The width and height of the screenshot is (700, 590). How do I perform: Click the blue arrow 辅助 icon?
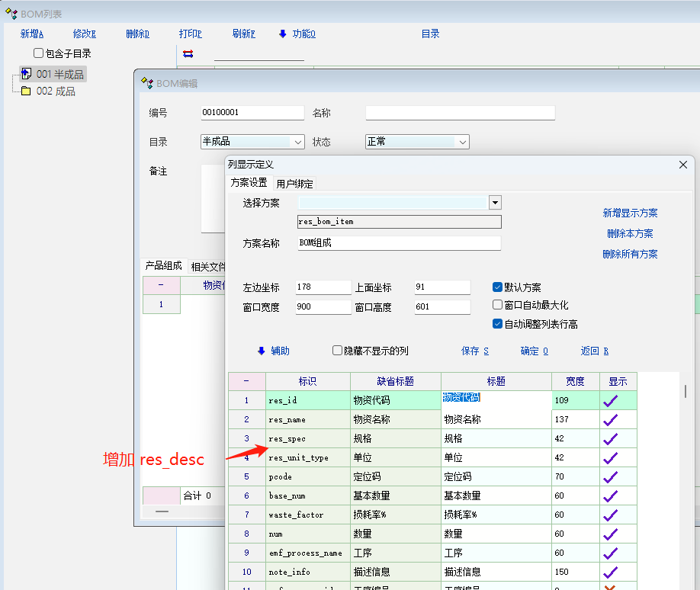click(x=262, y=351)
